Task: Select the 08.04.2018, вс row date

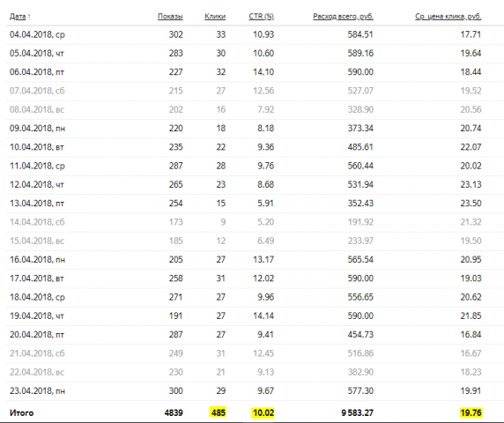Action: (x=37, y=109)
